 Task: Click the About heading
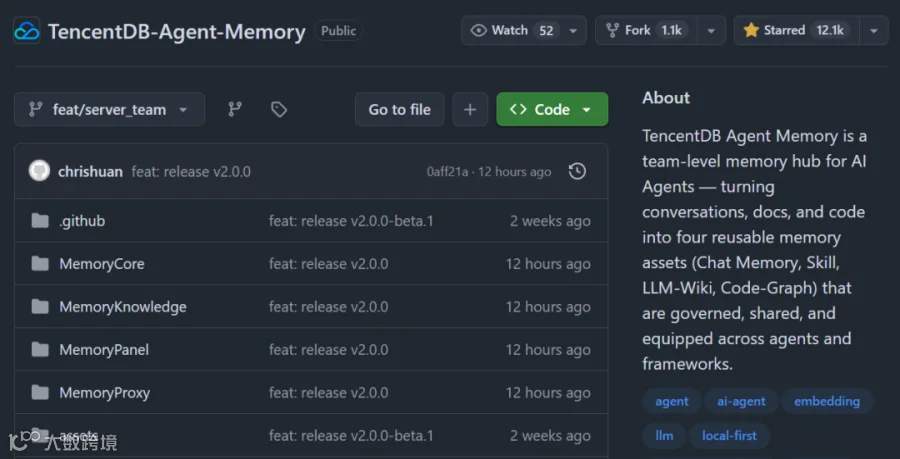tap(666, 98)
